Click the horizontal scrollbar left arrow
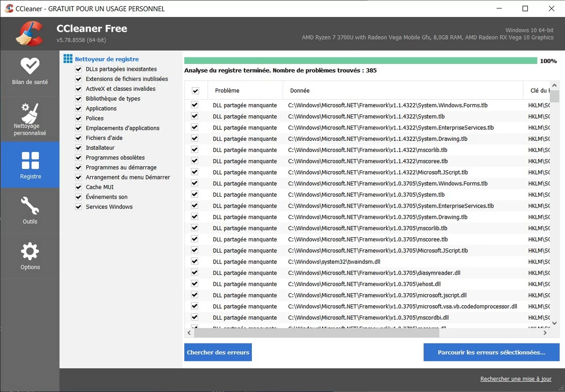 [x=189, y=333]
